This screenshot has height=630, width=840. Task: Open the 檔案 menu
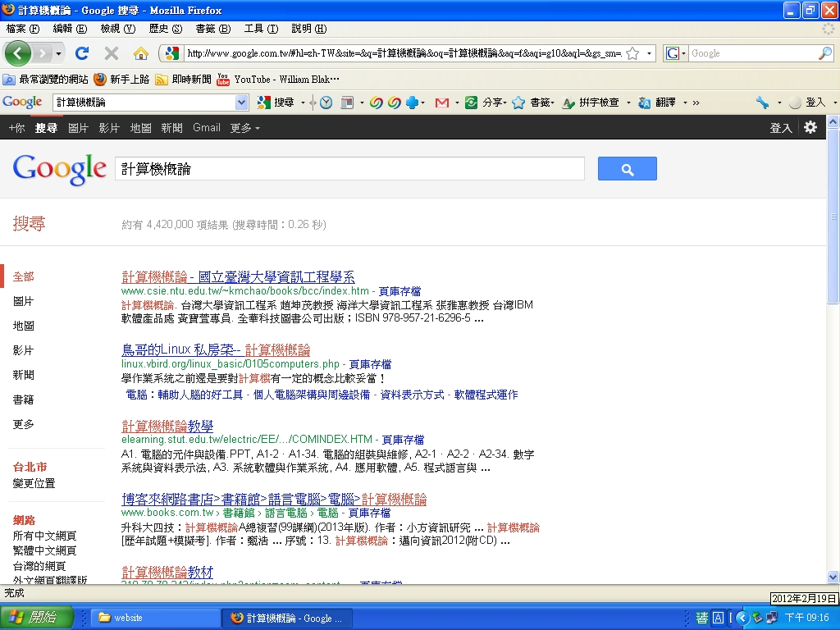tap(23, 29)
